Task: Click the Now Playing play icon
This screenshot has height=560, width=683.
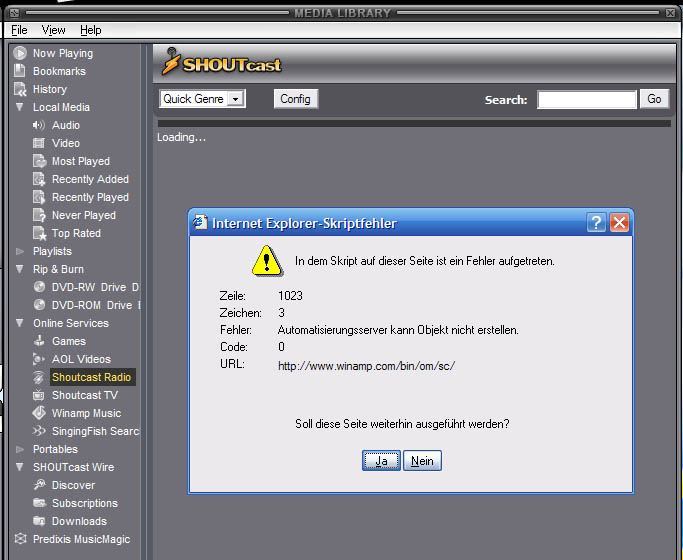Action: tap(20, 53)
